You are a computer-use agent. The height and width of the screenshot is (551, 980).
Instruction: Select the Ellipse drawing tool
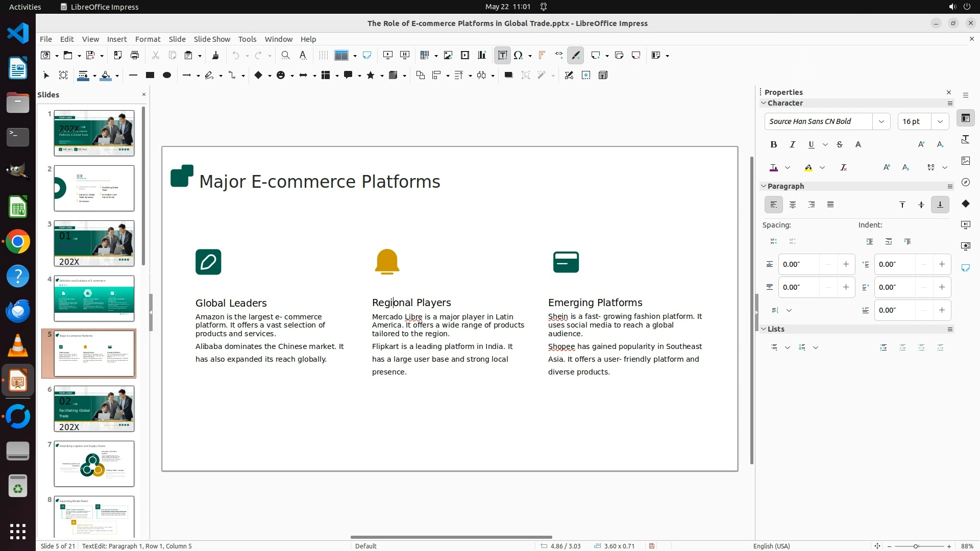[x=167, y=76]
